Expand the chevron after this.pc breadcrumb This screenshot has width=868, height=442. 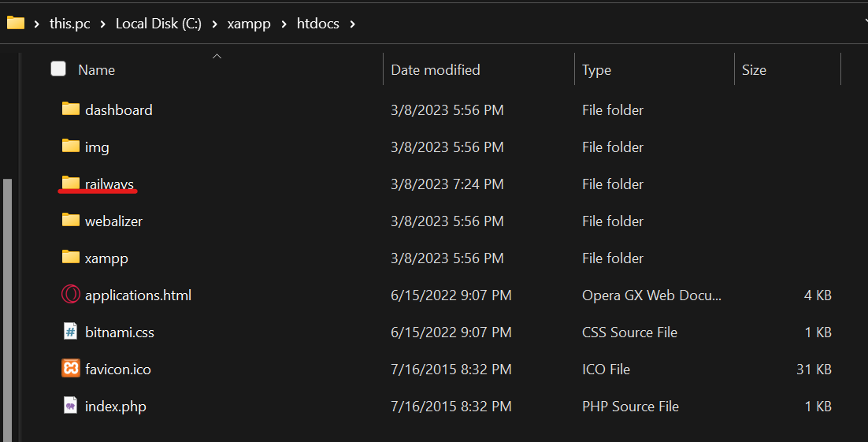click(x=103, y=24)
